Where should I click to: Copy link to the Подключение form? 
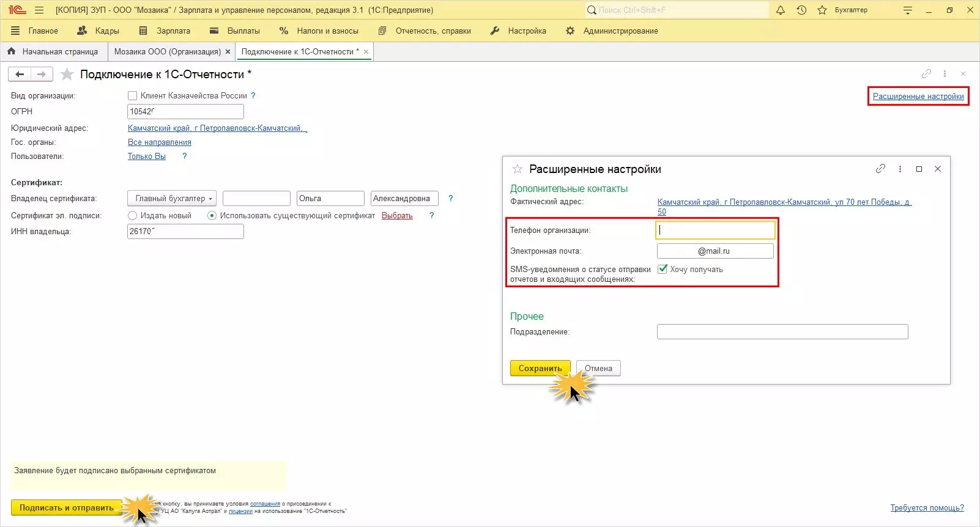tap(926, 74)
